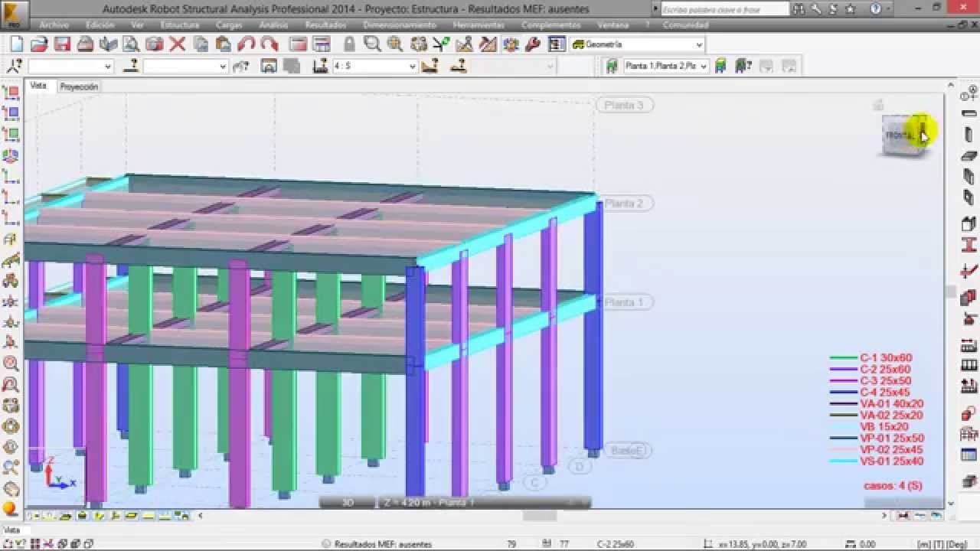Screen dimensions: 980x551
Task: Open the Resultados menu
Action: 325,25
